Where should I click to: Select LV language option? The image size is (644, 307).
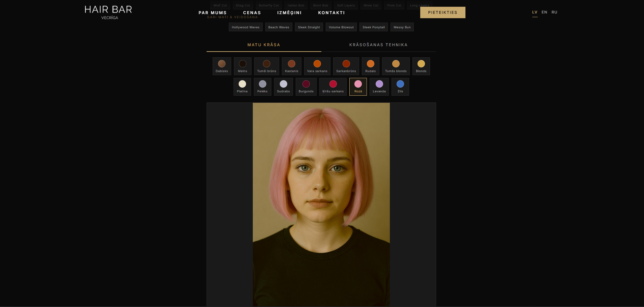[535, 12]
